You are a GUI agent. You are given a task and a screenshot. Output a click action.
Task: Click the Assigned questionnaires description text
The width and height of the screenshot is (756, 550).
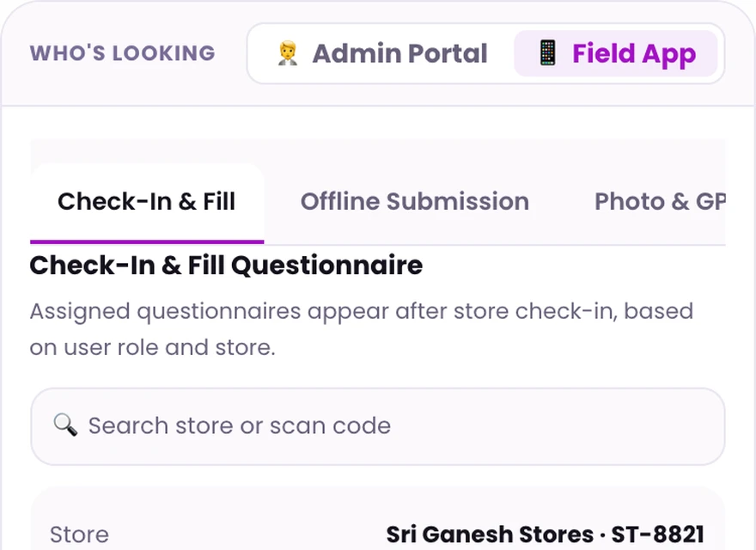pos(362,329)
